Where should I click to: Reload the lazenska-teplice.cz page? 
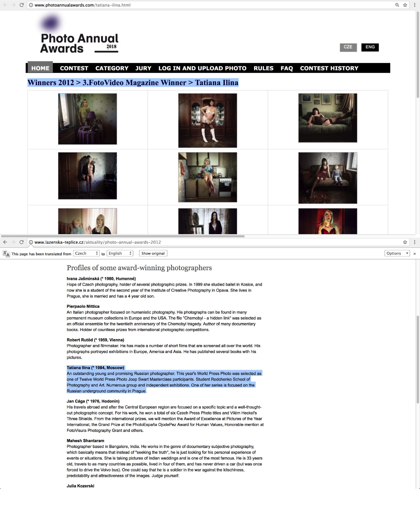point(22,242)
